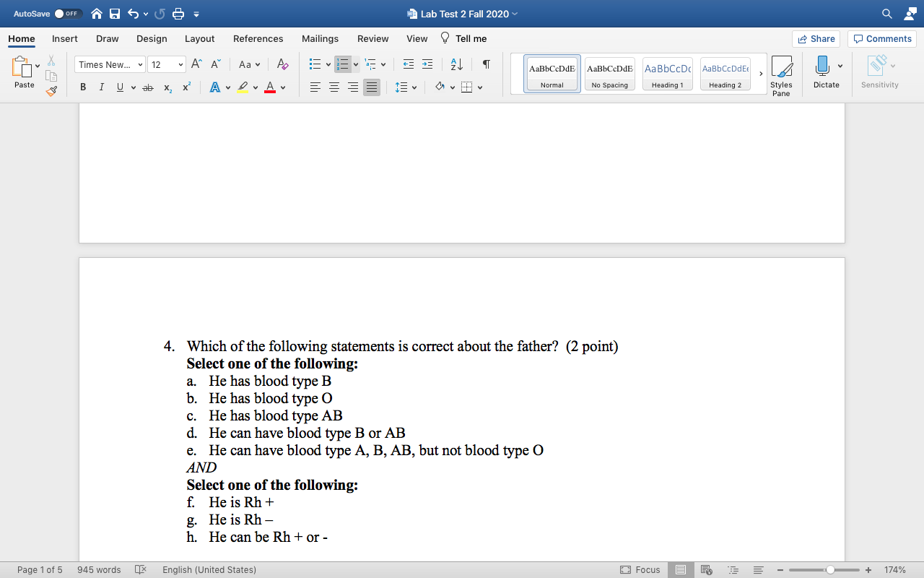Switch to the Draw tab
924x578 pixels.
tap(108, 38)
